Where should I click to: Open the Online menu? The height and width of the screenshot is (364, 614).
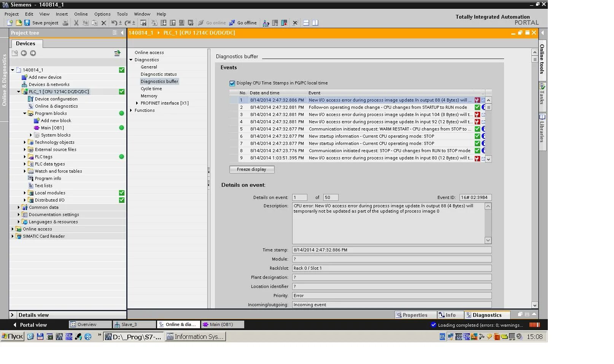pyautogui.click(x=81, y=14)
